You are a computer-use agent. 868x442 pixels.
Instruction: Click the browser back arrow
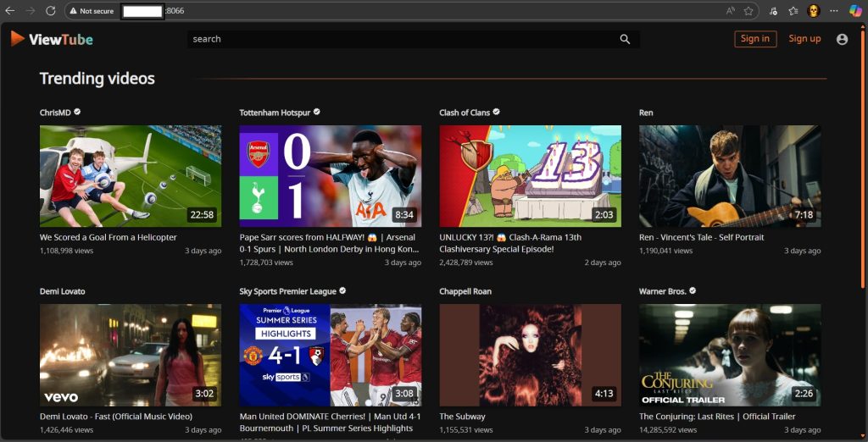tap(10, 10)
